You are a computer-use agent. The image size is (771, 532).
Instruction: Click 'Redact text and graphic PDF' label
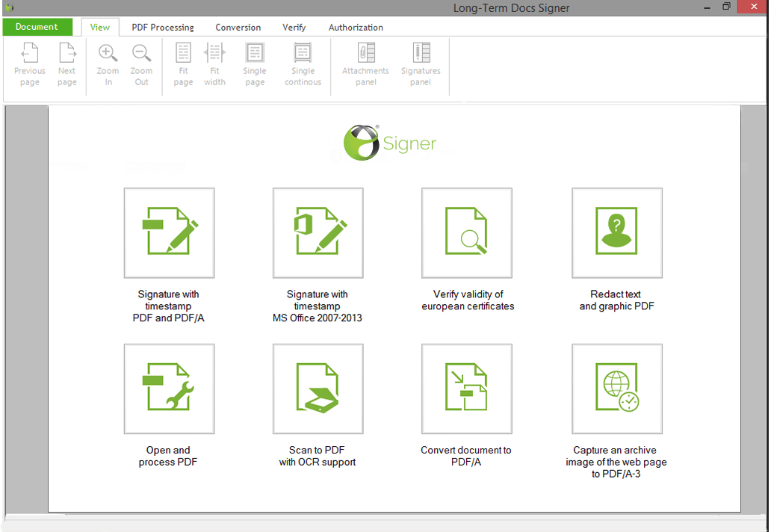tap(616, 300)
